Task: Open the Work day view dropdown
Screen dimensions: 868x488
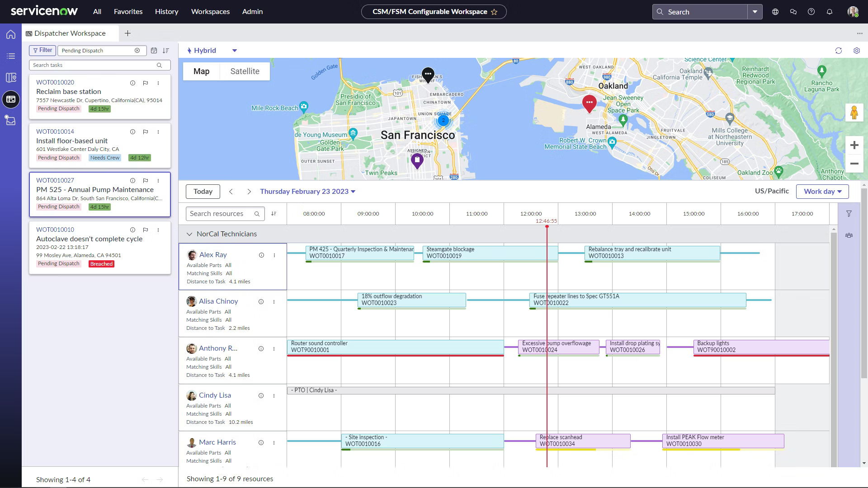Action: [823, 191]
